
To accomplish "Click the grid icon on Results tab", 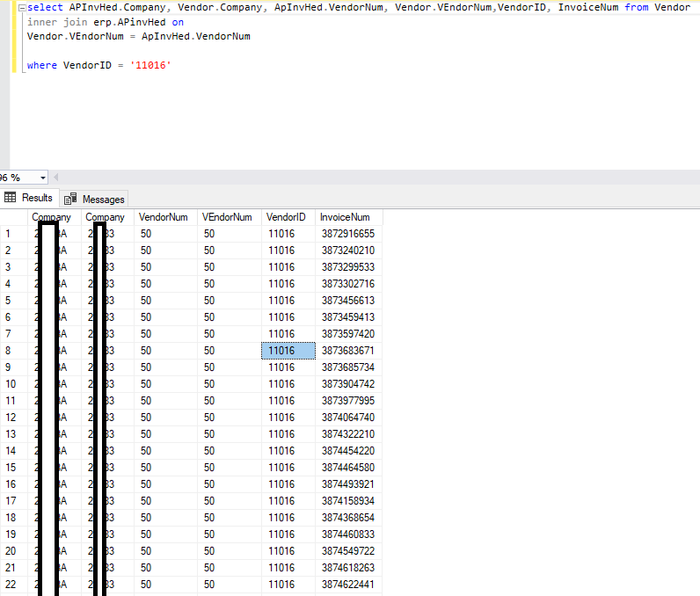I will [11, 199].
